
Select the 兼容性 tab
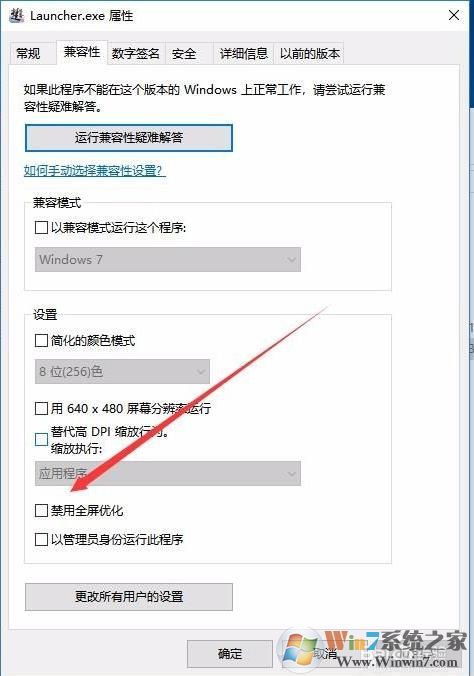pos(82,52)
